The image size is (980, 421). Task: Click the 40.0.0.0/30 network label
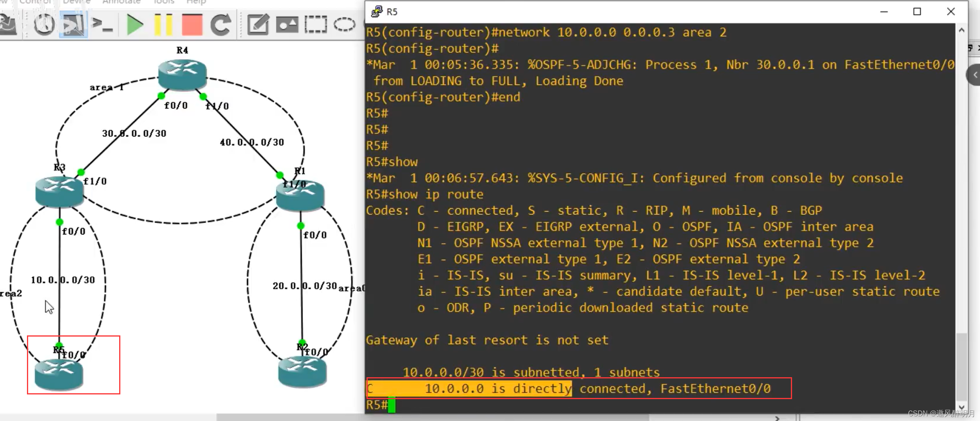point(252,142)
